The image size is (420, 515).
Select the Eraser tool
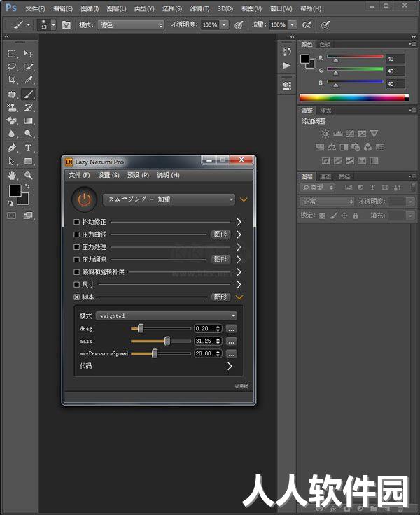pos(12,120)
